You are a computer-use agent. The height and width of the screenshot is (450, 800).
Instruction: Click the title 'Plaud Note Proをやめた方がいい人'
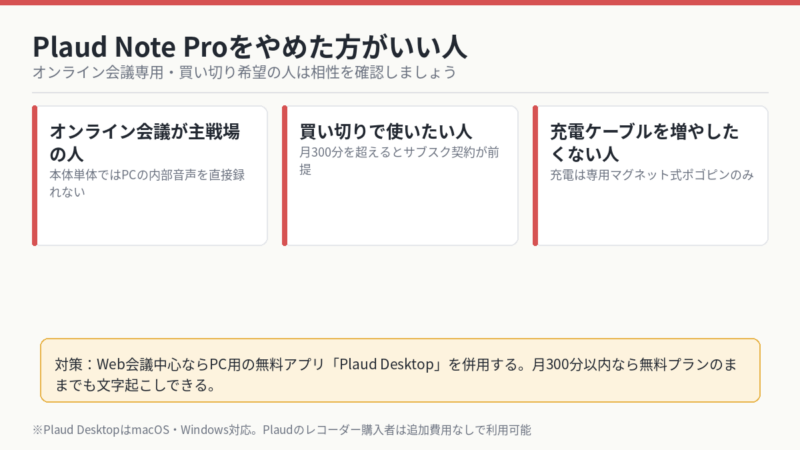click(x=249, y=47)
